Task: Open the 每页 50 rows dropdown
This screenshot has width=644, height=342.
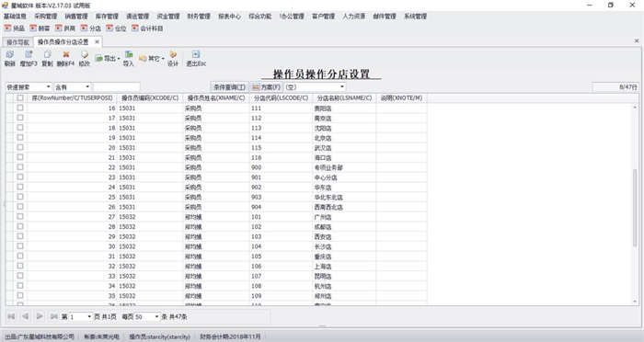Action: point(156,317)
